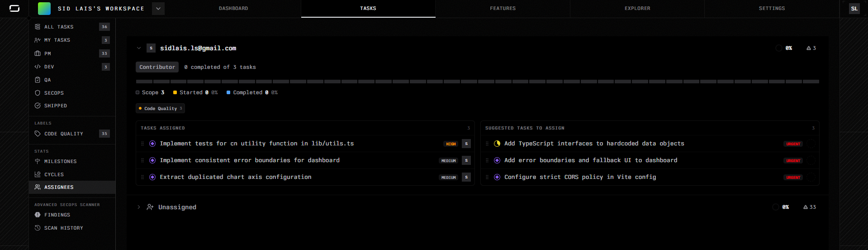This screenshot has width=868, height=250.
Task: Select the Dev sidebar icon
Action: coord(38,67)
